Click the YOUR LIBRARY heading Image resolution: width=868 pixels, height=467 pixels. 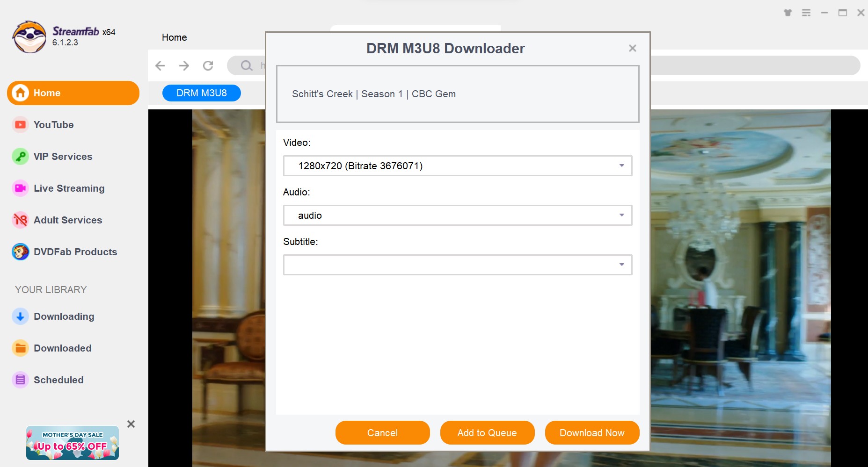[51, 290]
